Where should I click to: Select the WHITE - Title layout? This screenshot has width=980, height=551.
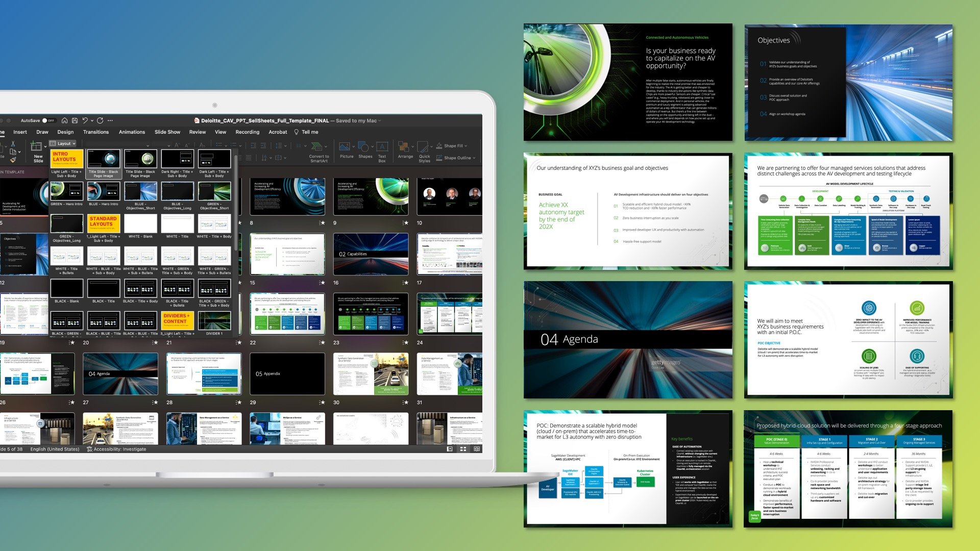pos(177,227)
